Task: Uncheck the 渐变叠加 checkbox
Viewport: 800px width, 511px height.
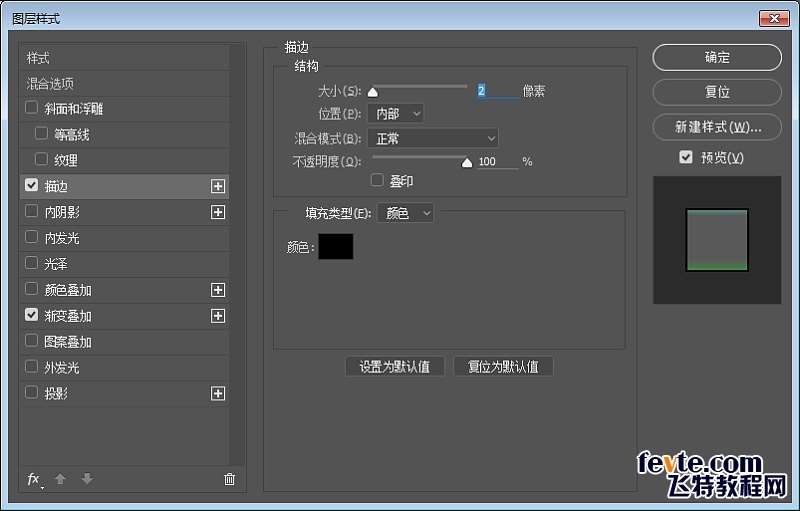Action: [x=32, y=315]
